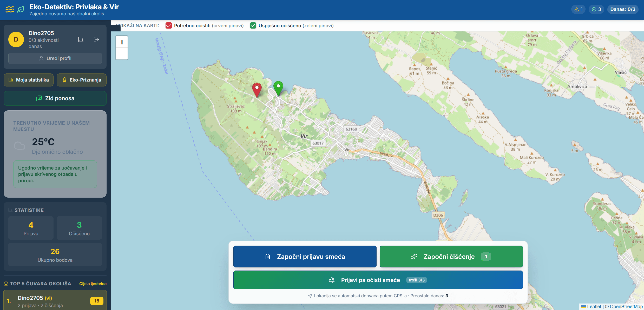Click the recycle icon on Prijavi pa očisti

click(332, 280)
